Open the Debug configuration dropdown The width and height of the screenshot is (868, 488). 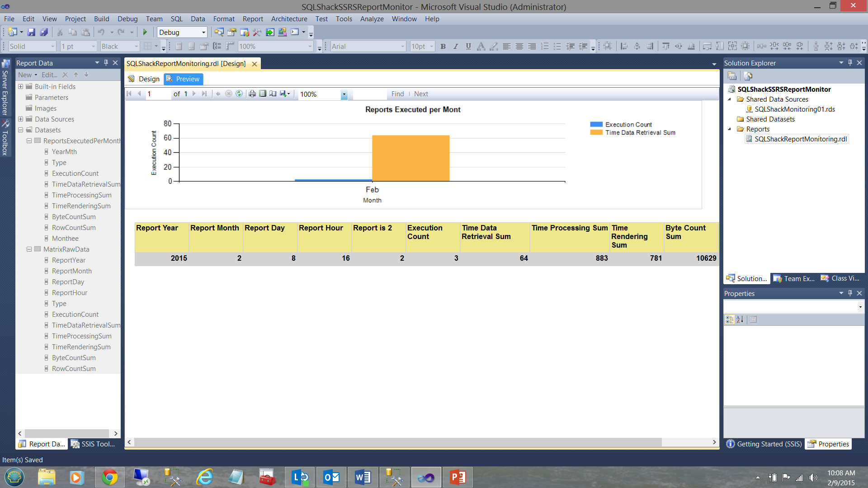click(x=203, y=32)
